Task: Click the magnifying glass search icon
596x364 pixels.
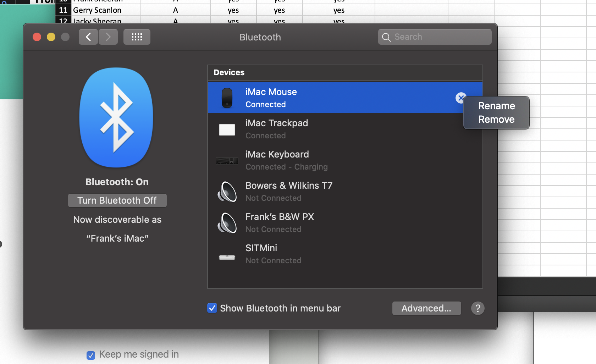Action: (x=386, y=37)
